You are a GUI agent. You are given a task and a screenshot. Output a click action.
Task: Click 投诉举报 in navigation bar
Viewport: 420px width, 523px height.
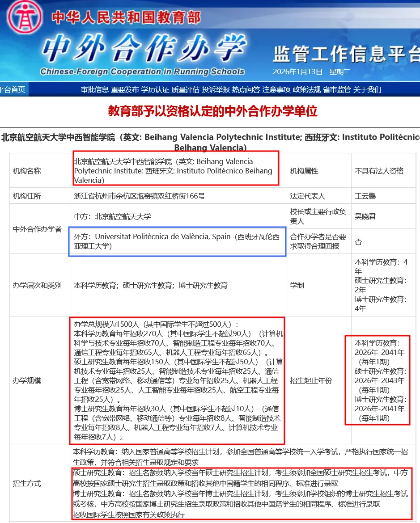216,89
